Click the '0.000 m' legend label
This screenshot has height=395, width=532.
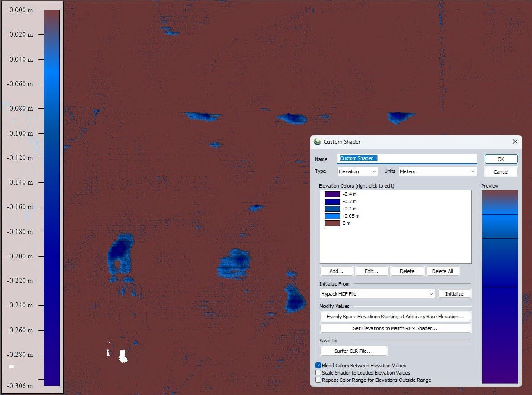[x=21, y=10]
